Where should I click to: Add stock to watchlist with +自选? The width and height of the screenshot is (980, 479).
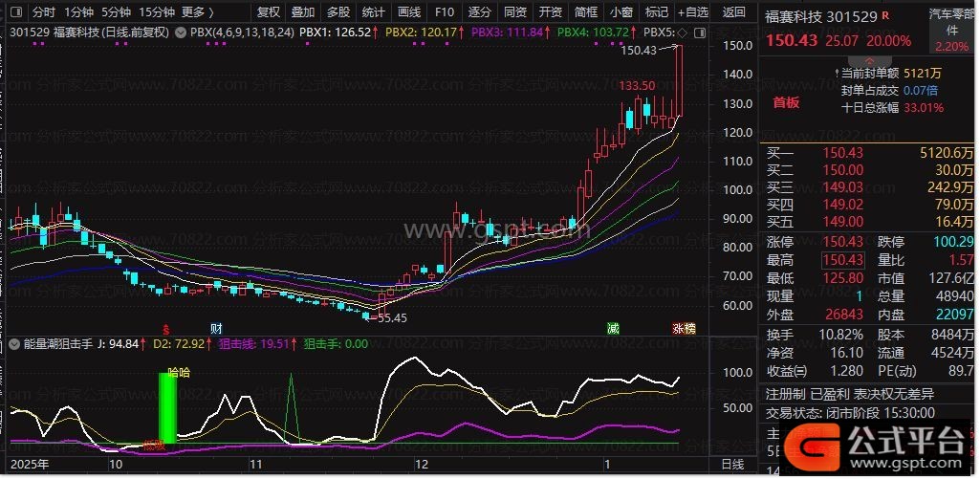pyautogui.click(x=693, y=12)
